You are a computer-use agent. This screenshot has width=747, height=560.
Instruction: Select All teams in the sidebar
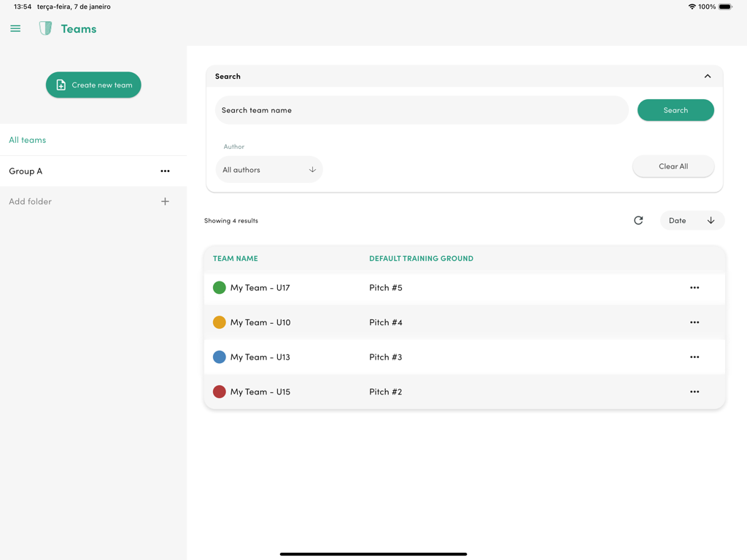pos(27,140)
